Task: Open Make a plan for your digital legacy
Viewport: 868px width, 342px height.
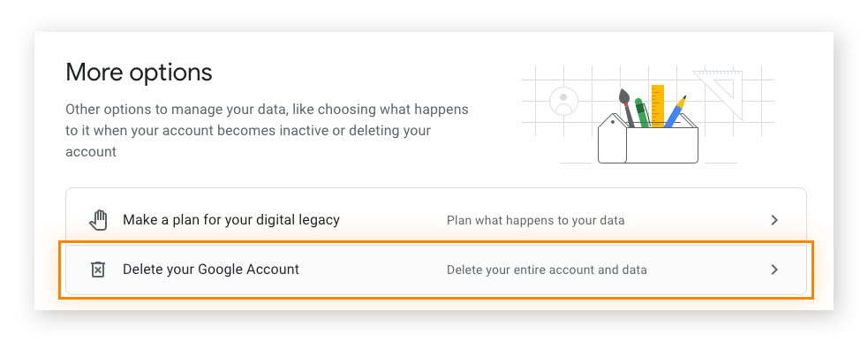Action: pos(435,220)
